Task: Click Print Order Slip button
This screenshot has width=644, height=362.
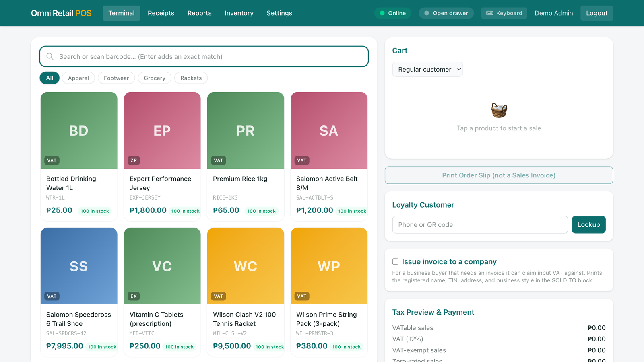Action: pos(499,175)
